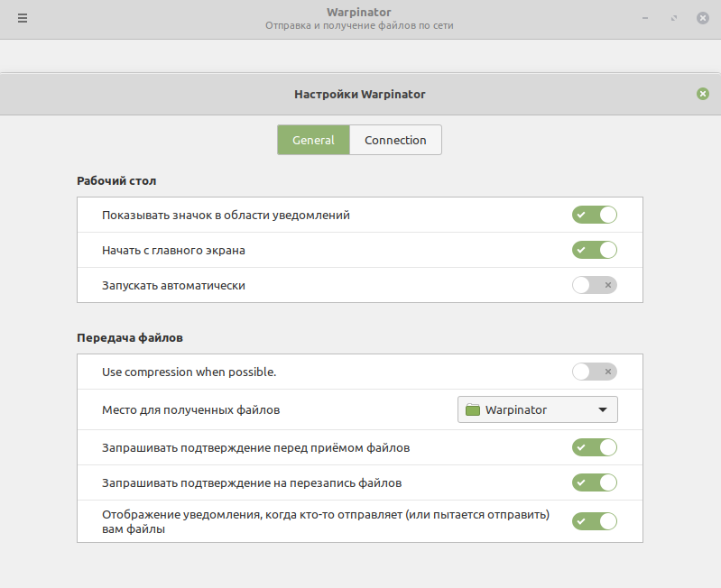Maximize the Warpinator window

[x=673, y=18]
